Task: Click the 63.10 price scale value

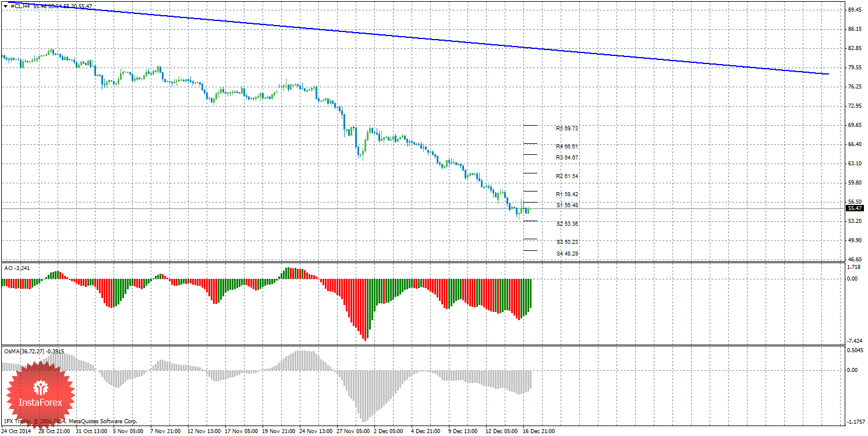Action: [855, 164]
